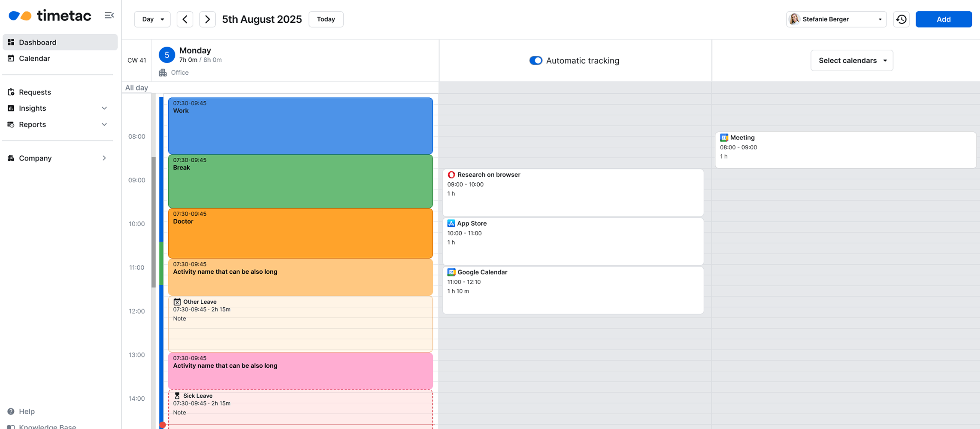Viewport: 980px width, 429px height.
Task: Click the App Store entry icon
Action: click(451, 224)
